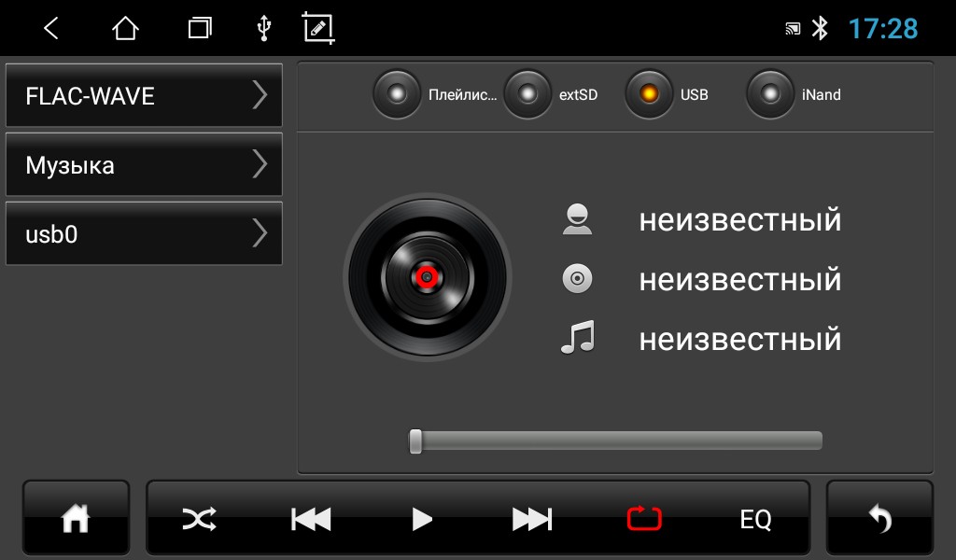This screenshot has width=956, height=560.
Task: Skip to the previous track
Action: click(311, 519)
